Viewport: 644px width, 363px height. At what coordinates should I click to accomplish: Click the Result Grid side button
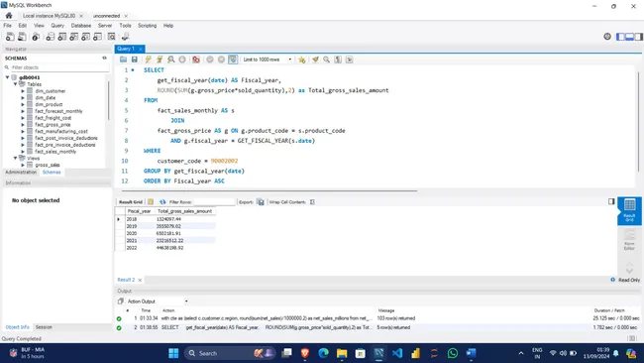629,210
